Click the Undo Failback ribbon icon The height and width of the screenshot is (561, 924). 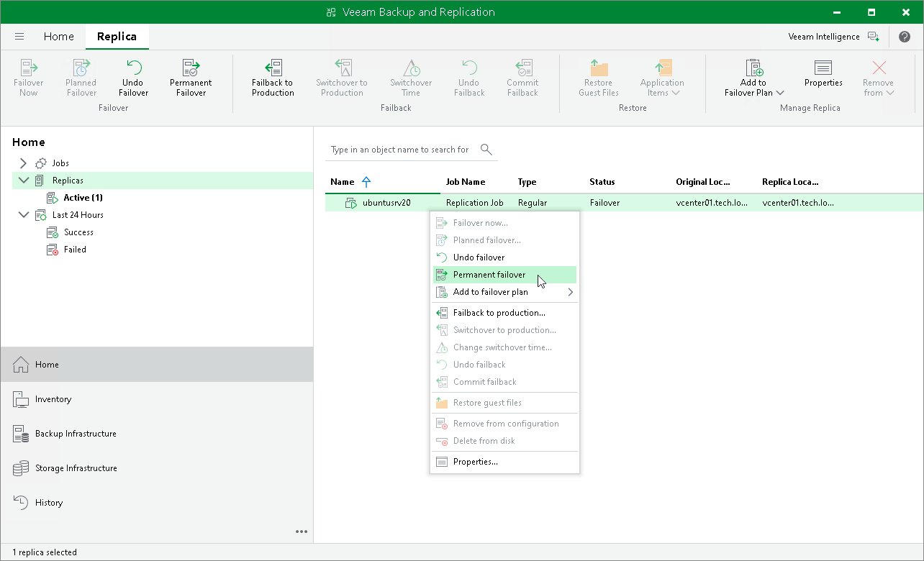[x=469, y=78]
